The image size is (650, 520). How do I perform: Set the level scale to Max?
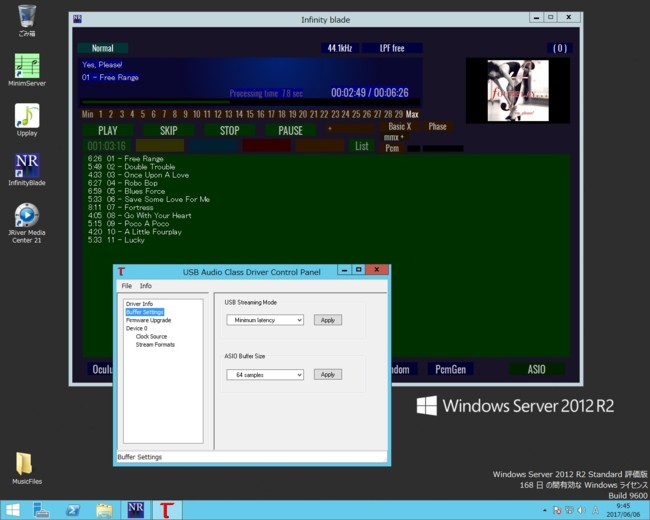point(412,114)
